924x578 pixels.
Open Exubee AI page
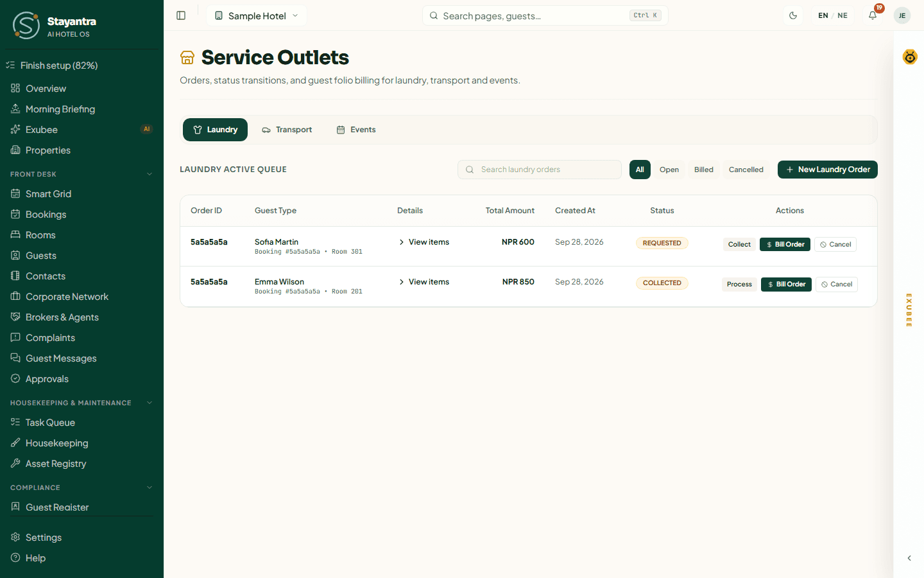(x=81, y=130)
